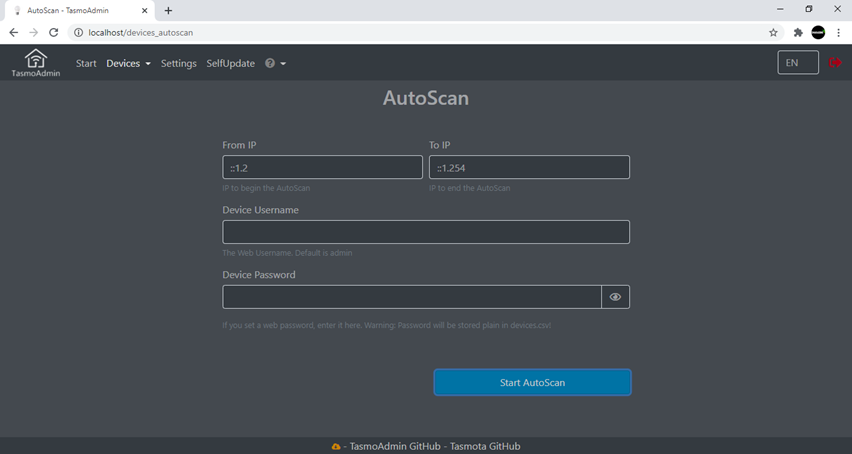
Task: Click the 'IP to end the AutoScan' hint
Action: [469, 188]
